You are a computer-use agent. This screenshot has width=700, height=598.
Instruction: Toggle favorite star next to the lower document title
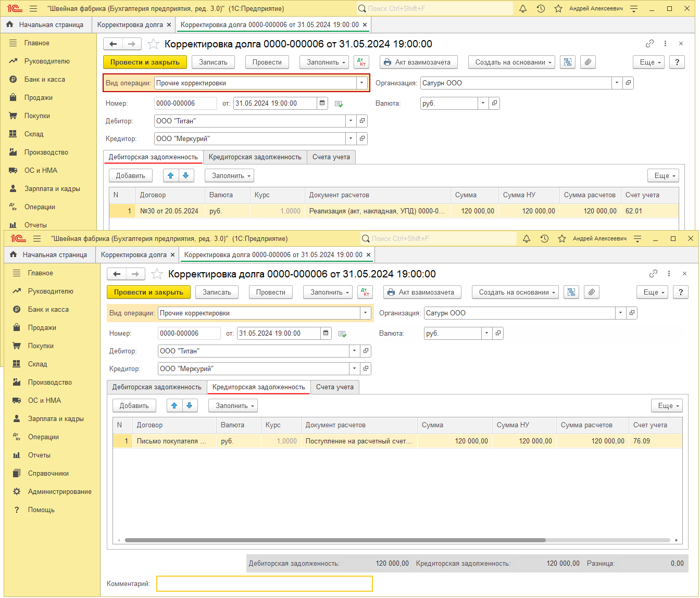point(157,274)
